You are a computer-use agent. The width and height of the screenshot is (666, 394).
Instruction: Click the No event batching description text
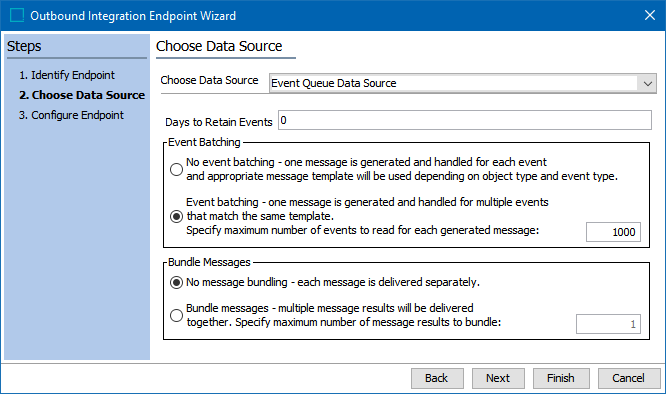402,169
